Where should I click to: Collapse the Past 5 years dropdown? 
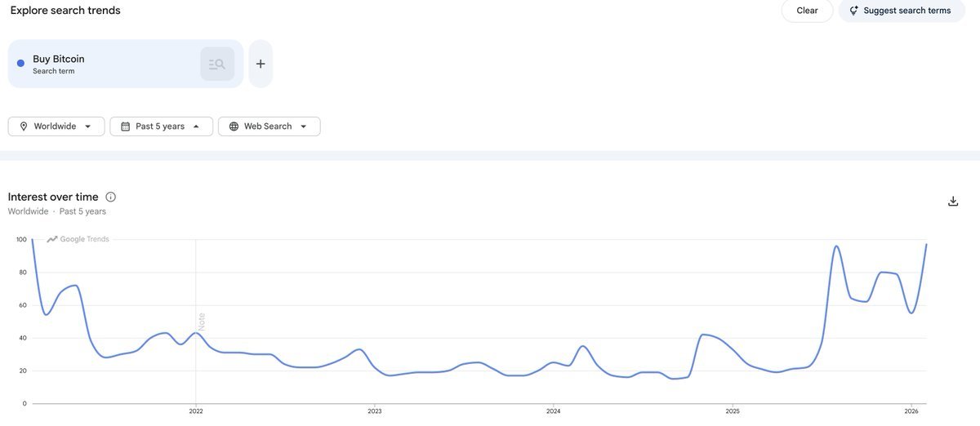196,126
